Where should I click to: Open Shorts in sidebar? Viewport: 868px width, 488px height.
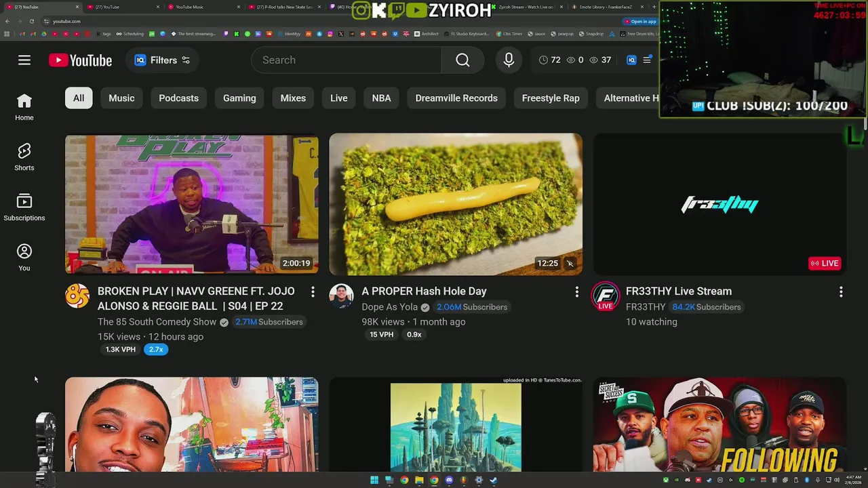tap(24, 157)
